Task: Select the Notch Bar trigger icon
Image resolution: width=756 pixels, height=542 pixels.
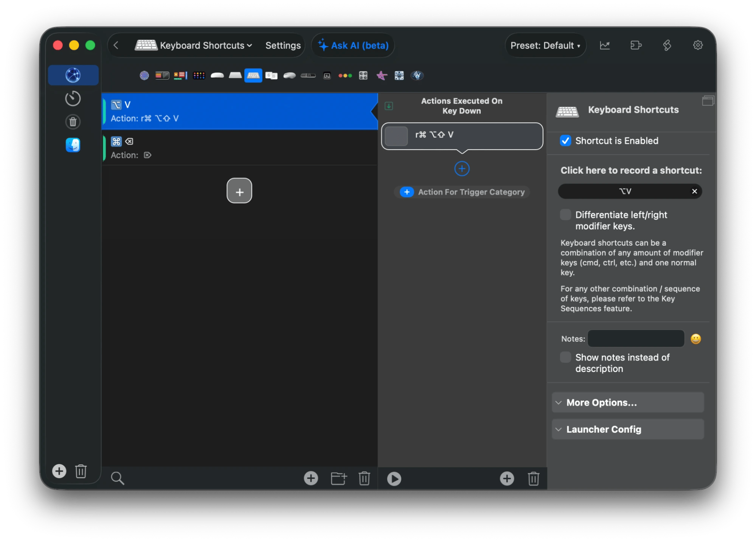Action: 327,75
